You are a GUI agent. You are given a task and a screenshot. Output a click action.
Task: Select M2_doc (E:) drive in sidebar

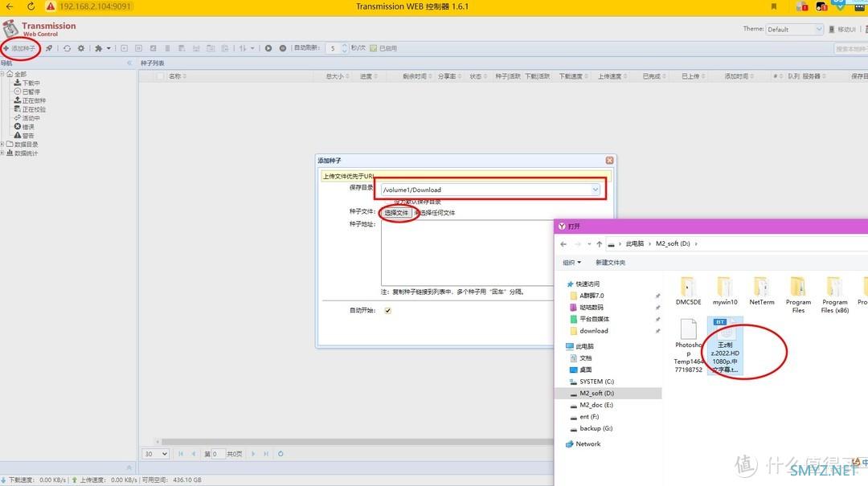(x=596, y=405)
